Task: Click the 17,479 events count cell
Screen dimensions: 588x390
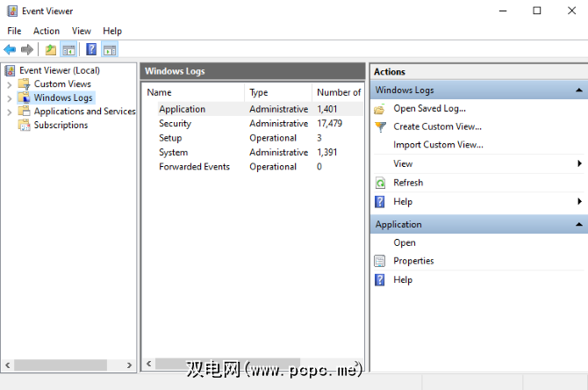Action: tap(330, 123)
